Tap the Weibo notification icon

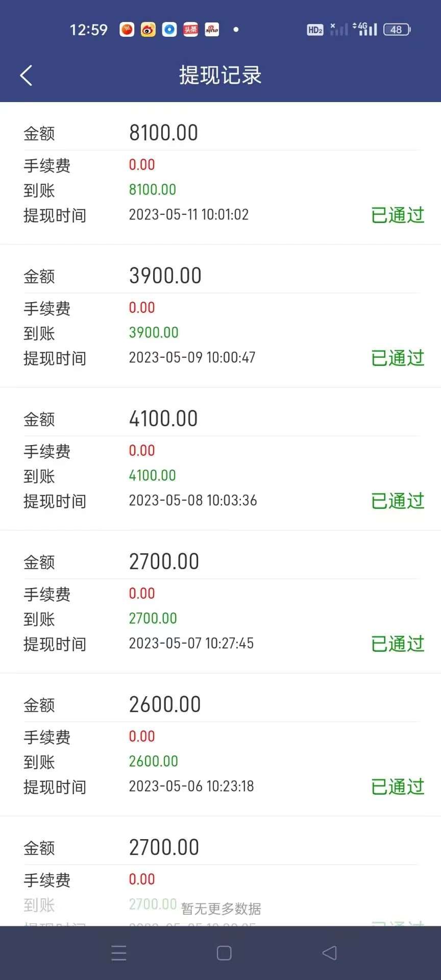point(148,30)
